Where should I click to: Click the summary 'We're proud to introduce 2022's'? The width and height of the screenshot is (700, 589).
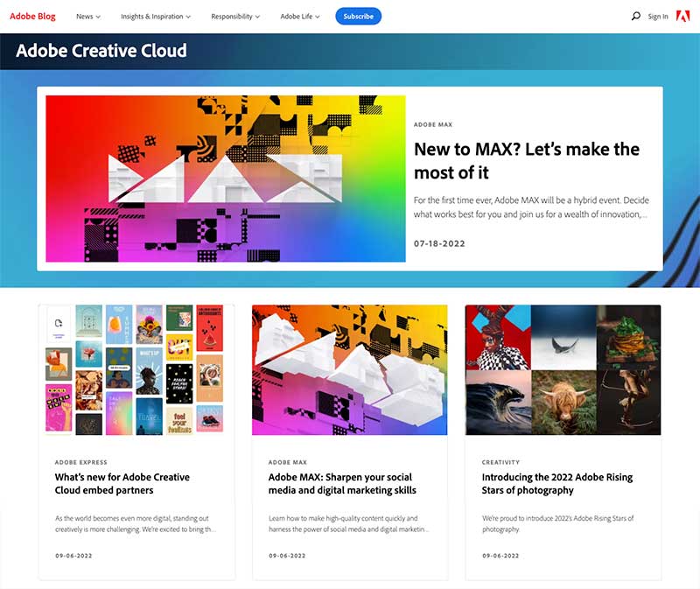click(558, 524)
